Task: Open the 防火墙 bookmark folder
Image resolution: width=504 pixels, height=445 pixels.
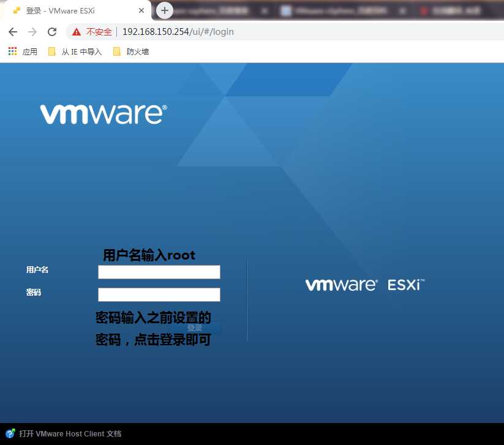Action: 131,52
